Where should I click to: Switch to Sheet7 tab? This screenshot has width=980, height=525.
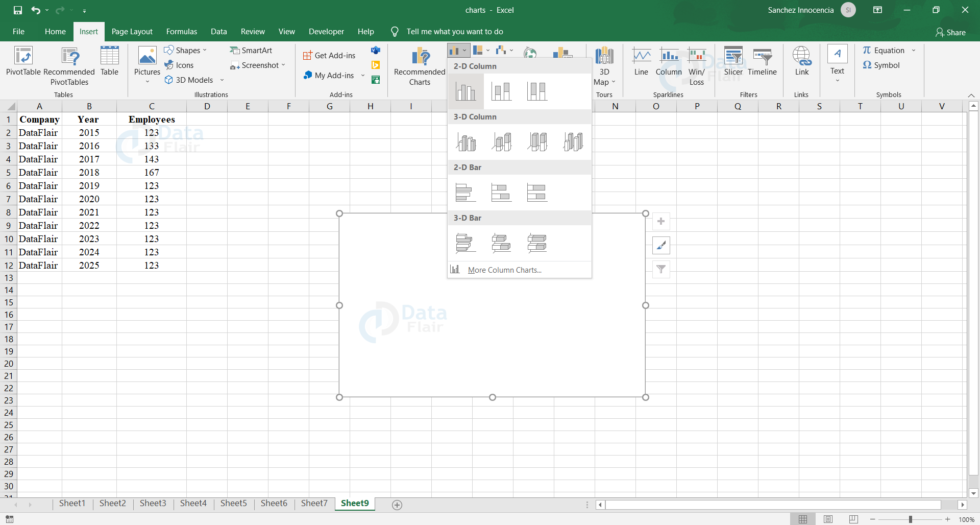tap(314, 504)
